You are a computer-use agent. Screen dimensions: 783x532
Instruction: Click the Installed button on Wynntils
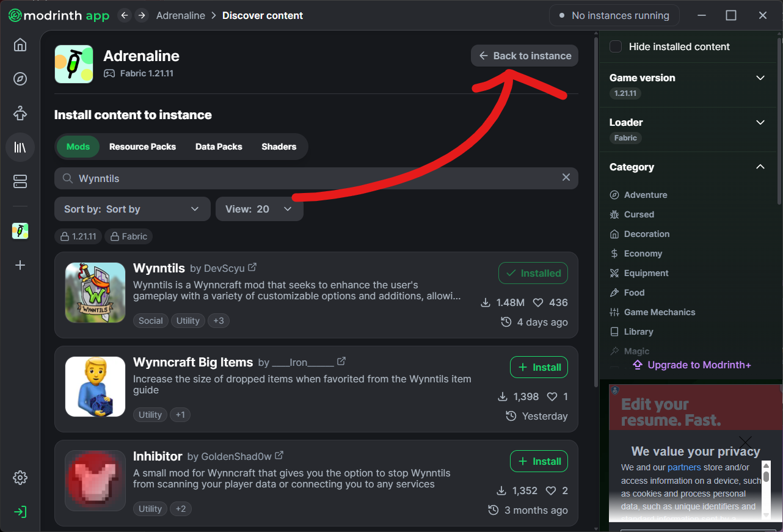[x=533, y=273]
